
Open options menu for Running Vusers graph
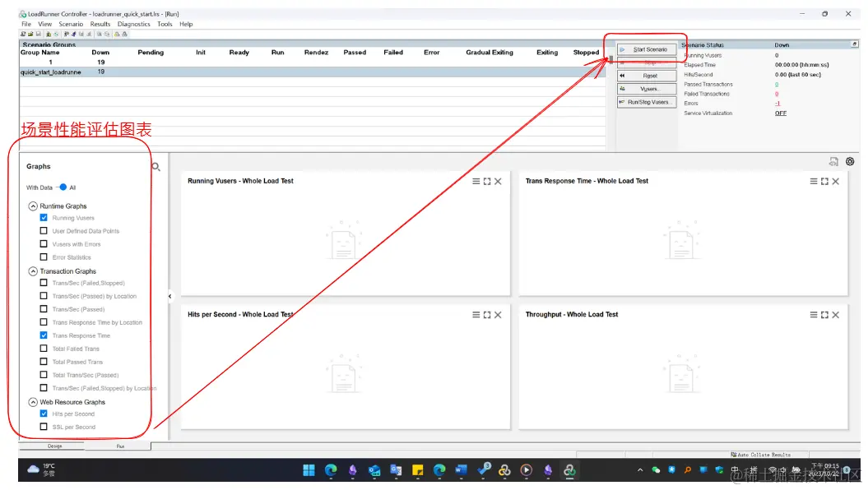(x=476, y=182)
